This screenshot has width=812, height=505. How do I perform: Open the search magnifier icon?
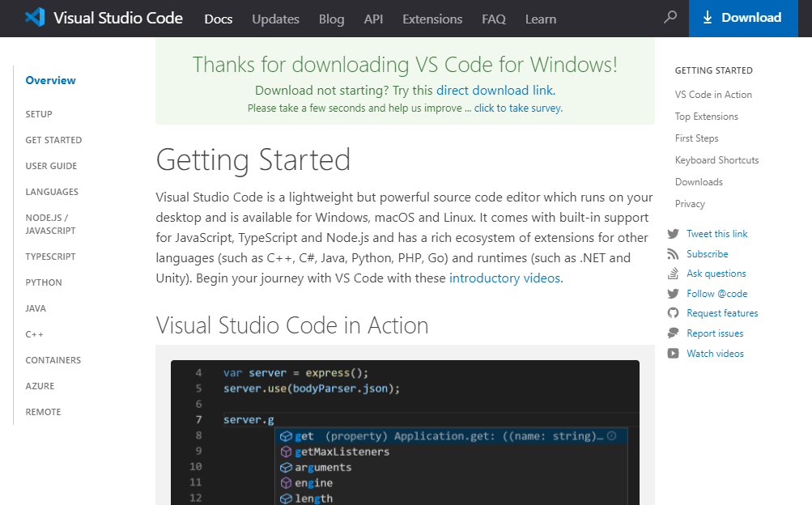[670, 18]
